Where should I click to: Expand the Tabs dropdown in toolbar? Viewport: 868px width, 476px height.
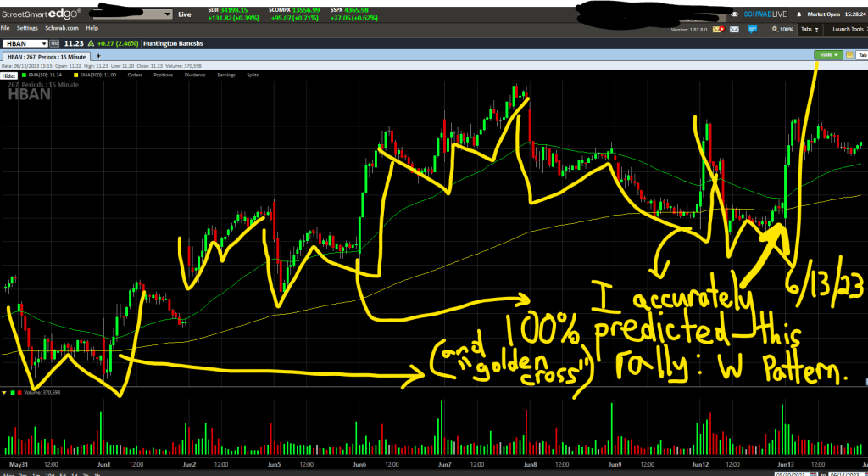(810, 29)
